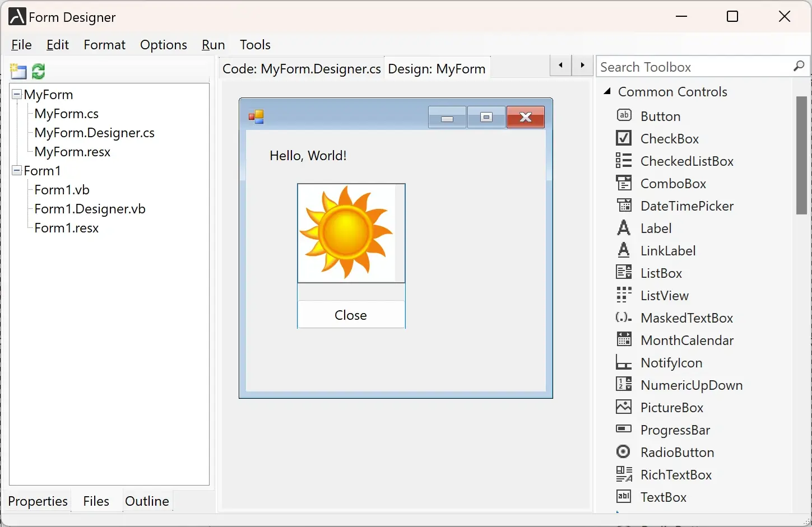The width and height of the screenshot is (812, 527).
Task: Switch to the Code: MyForm.Designer.cs tab
Action: [x=301, y=68]
